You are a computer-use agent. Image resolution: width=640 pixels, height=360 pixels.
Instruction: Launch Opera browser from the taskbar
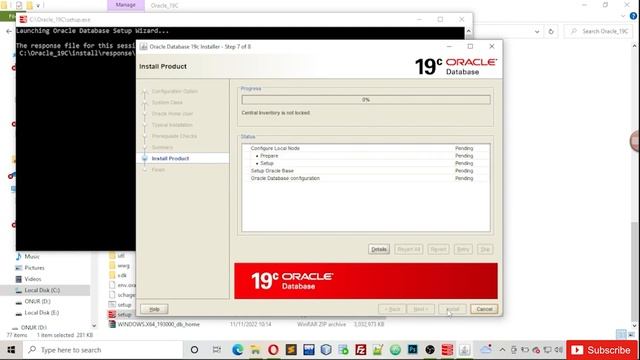273,350
